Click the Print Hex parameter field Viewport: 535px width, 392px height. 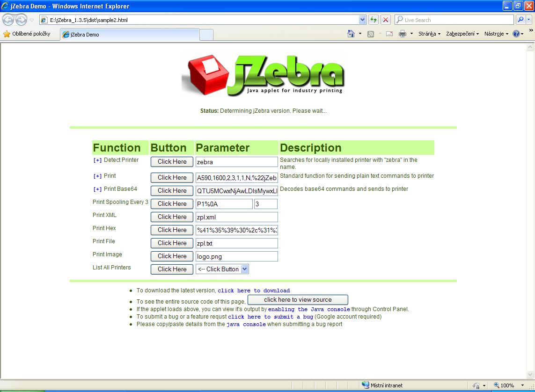[x=237, y=230]
